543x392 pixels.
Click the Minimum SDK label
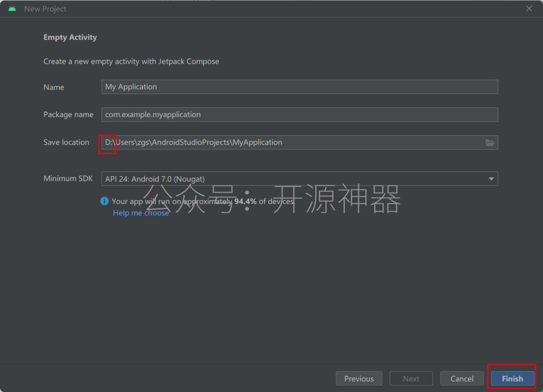68,178
